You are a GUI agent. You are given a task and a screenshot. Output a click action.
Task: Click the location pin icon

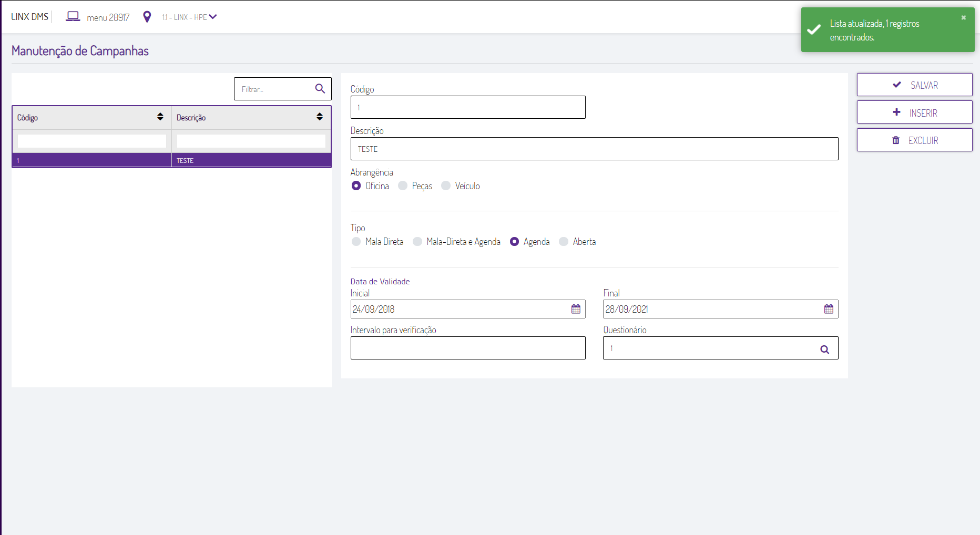click(147, 17)
